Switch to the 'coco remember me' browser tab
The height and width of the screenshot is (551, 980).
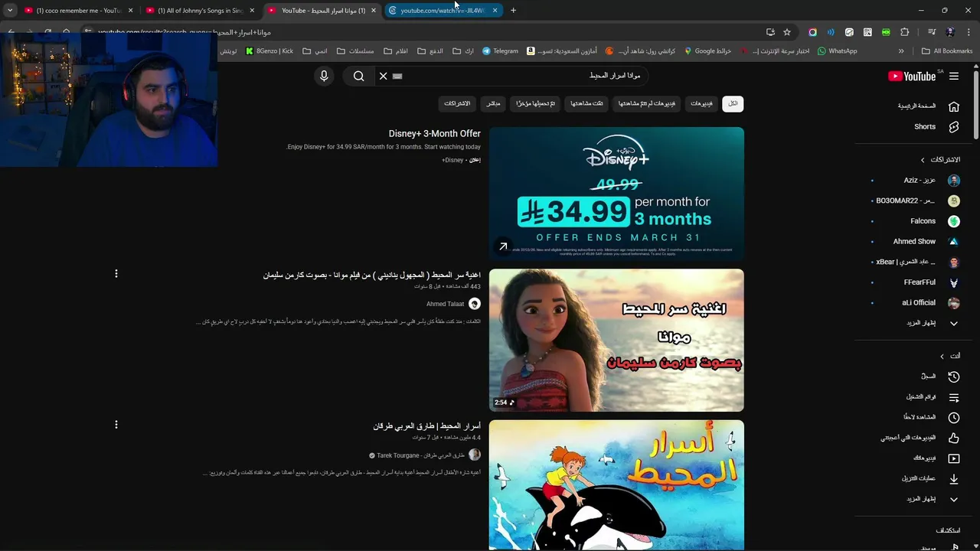78,11
